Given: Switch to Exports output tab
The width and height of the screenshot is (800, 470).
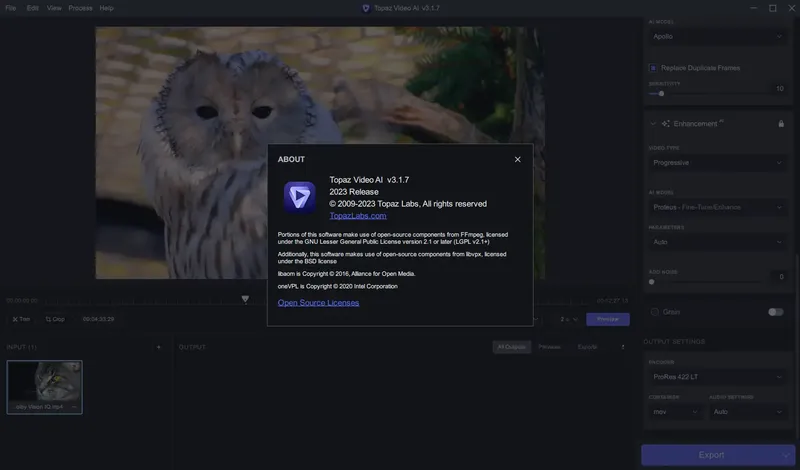Looking at the screenshot, I should (x=587, y=347).
